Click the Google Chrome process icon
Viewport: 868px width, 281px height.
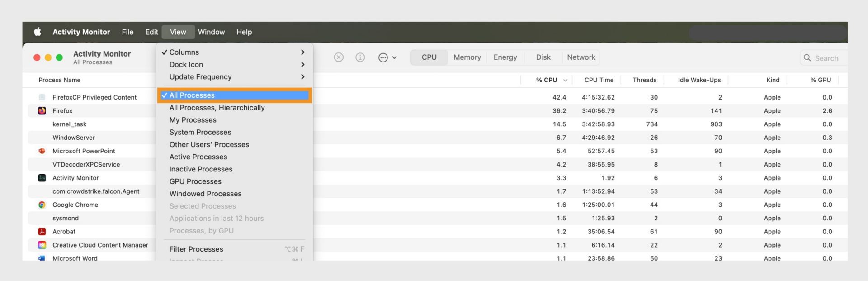click(42, 205)
